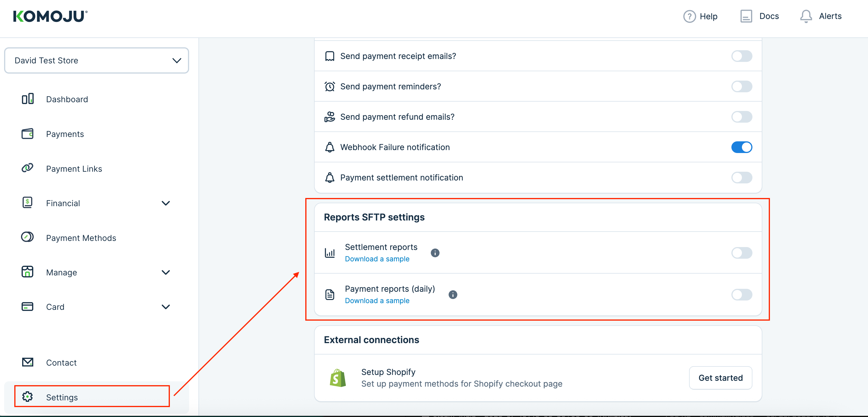Click the Settlement reports info icon
The height and width of the screenshot is (417, 868).
[435, 253]
